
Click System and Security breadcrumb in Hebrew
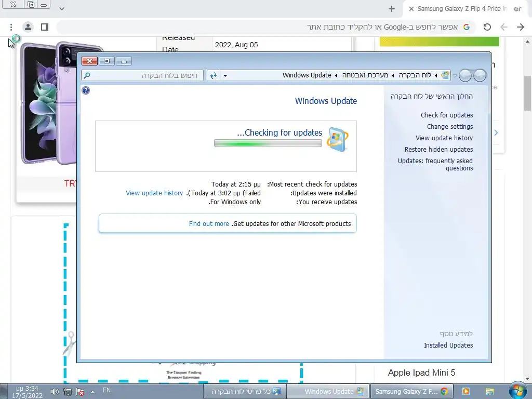[365, 75]
